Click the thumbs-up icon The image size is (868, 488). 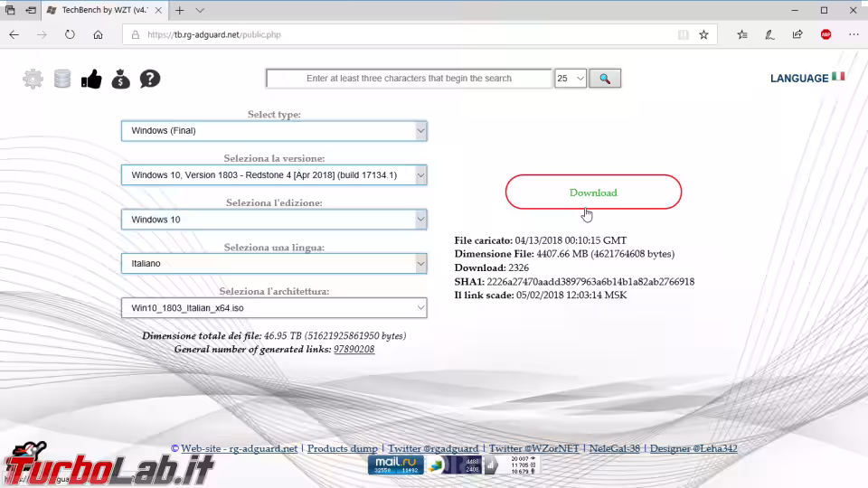pos(91,80)
